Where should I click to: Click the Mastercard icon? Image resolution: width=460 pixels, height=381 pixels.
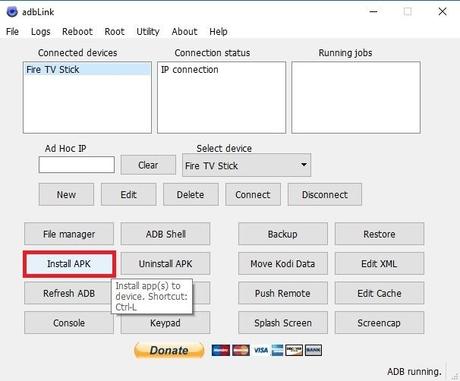coord(241,350)
